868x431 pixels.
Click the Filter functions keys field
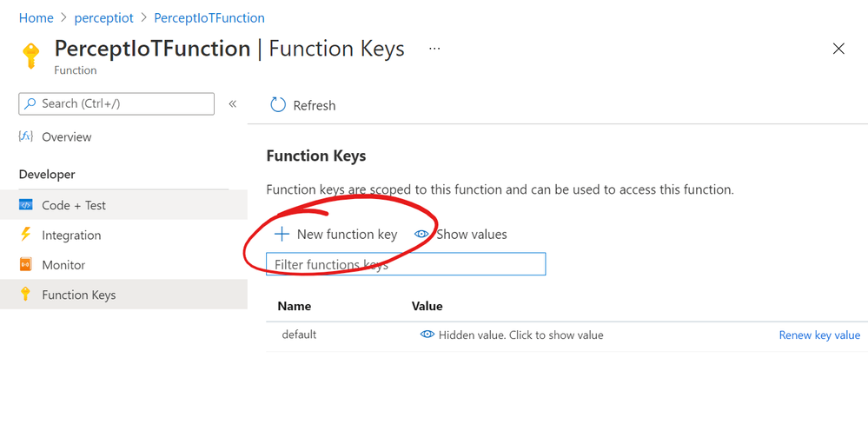[x=406, y=264]
